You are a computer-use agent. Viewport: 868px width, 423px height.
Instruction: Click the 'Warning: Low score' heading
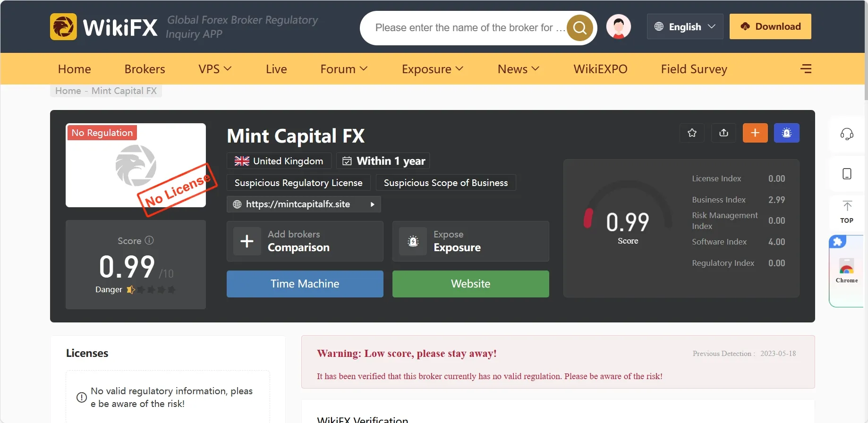click(x=407, y=353)
